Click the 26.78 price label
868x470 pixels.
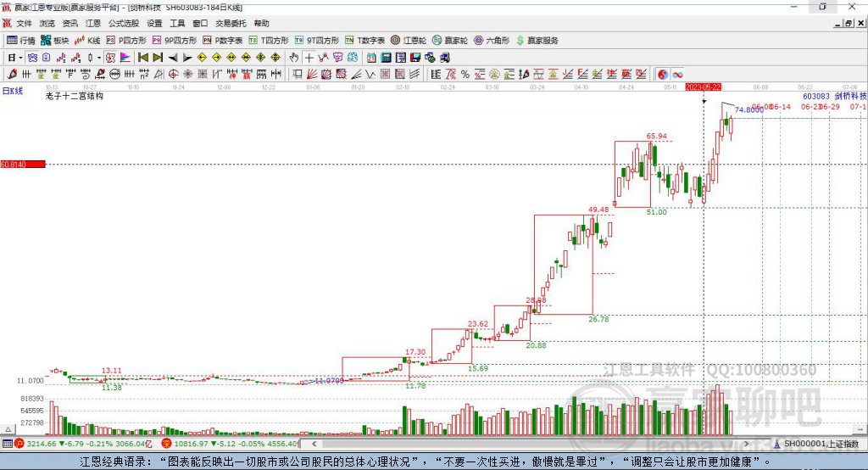598,319
